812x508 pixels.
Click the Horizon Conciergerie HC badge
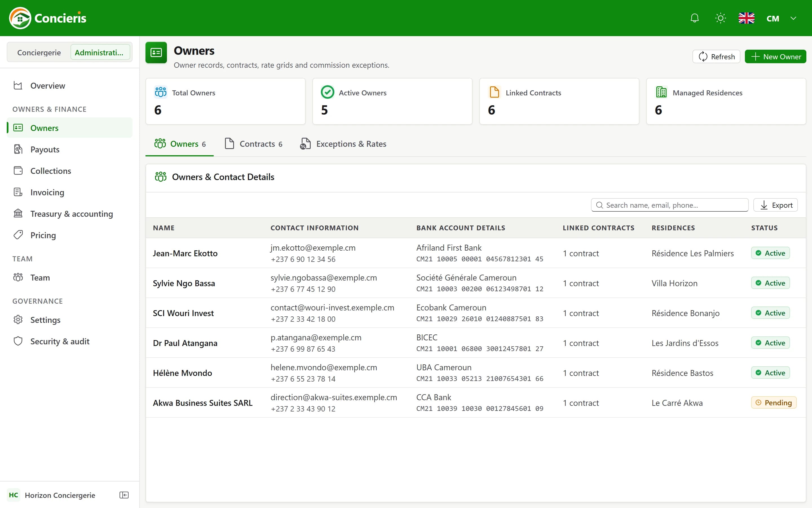[14, 495]
